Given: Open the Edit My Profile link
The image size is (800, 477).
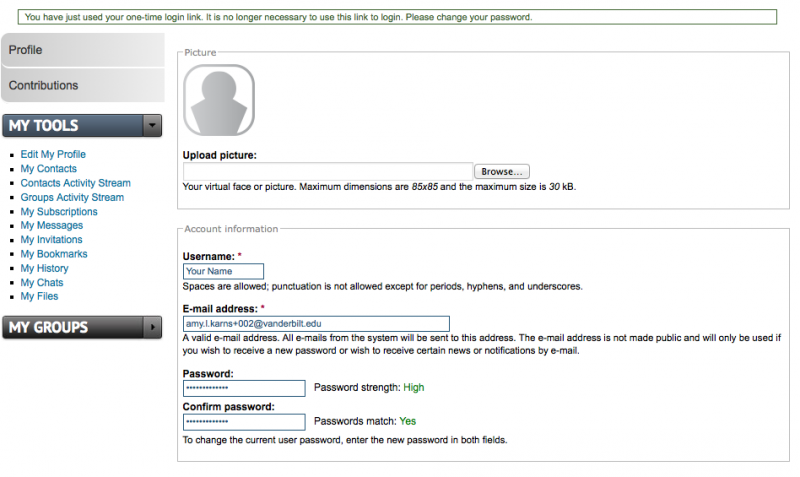Looking at the screenshot, I should point(53,155).
